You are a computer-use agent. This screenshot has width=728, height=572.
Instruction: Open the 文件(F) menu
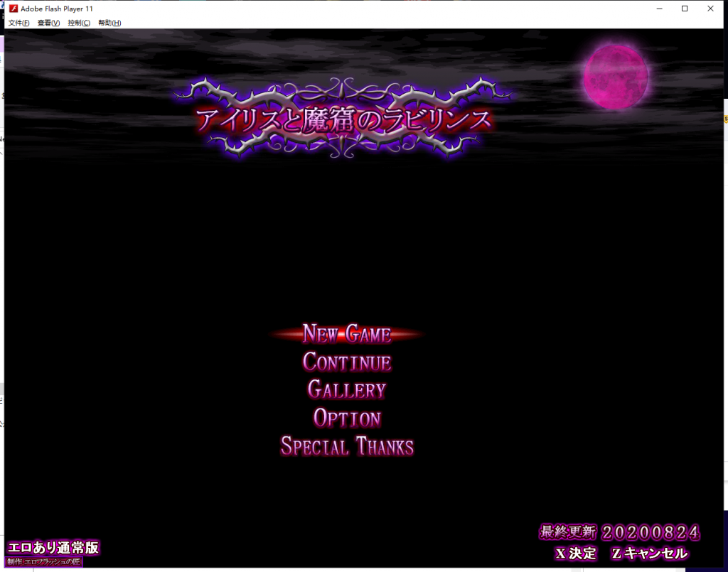click(x=18, y=23)
